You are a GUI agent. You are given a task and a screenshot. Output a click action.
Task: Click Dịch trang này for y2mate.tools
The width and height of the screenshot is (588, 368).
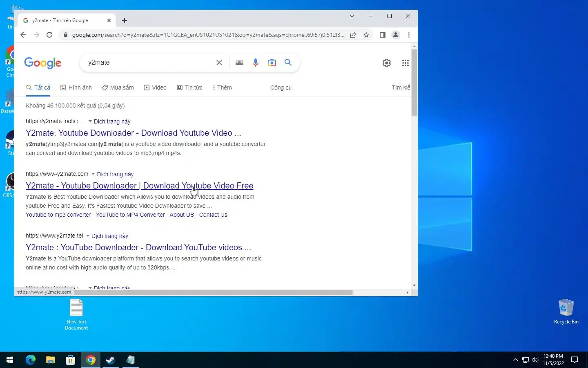(x=112, y=121)
